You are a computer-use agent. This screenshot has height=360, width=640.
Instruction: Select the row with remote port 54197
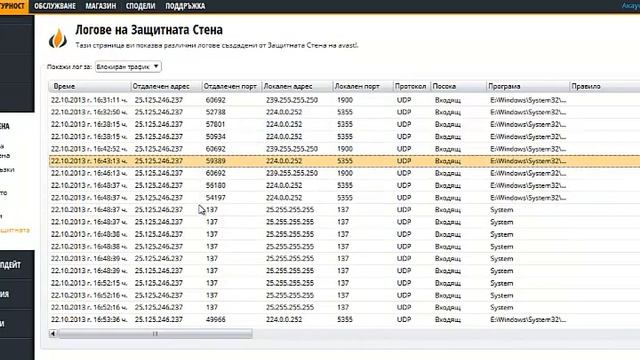point(344,198)
